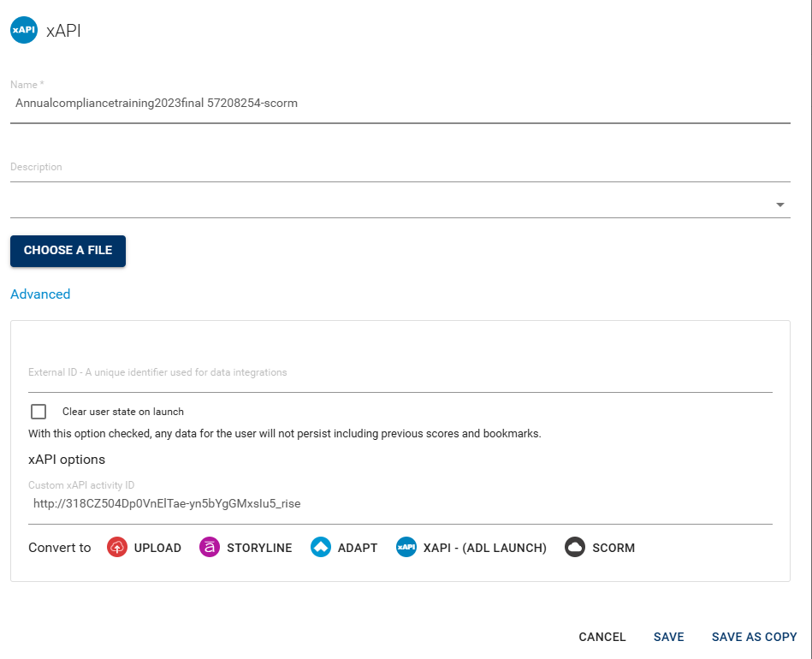Click the blue Adapt icon
This screenshot has height=659, width=812.
click(321, 547)
